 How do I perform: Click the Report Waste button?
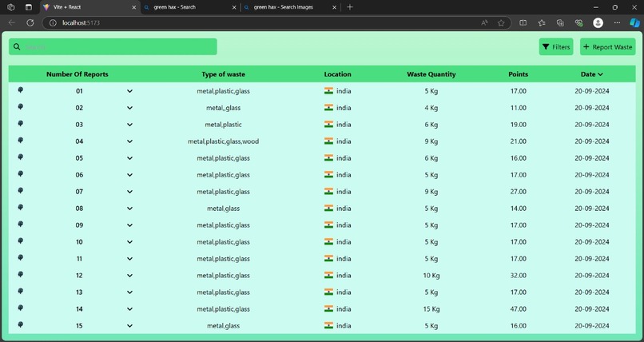[x=608, y=47]
